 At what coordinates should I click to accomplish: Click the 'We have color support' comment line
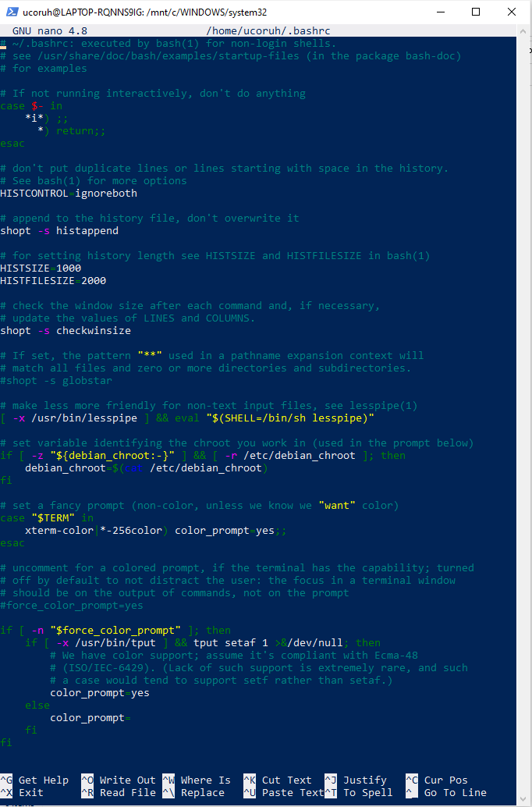click(x=234, y=655)
